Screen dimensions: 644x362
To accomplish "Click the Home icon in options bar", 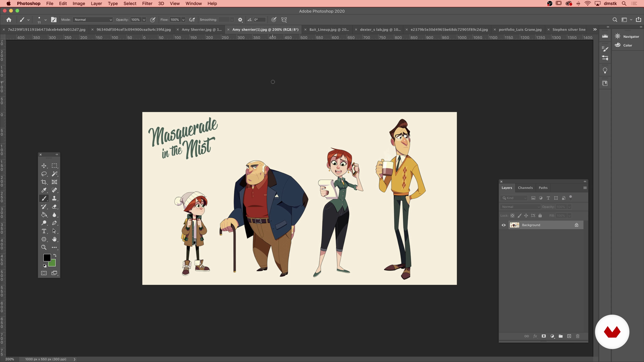I will click(9, 19).
